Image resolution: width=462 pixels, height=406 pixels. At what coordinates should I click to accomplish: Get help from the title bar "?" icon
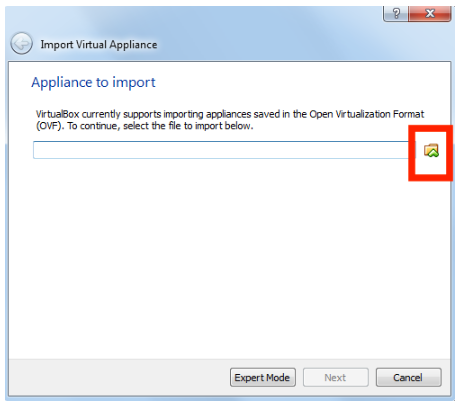(396, 14)
